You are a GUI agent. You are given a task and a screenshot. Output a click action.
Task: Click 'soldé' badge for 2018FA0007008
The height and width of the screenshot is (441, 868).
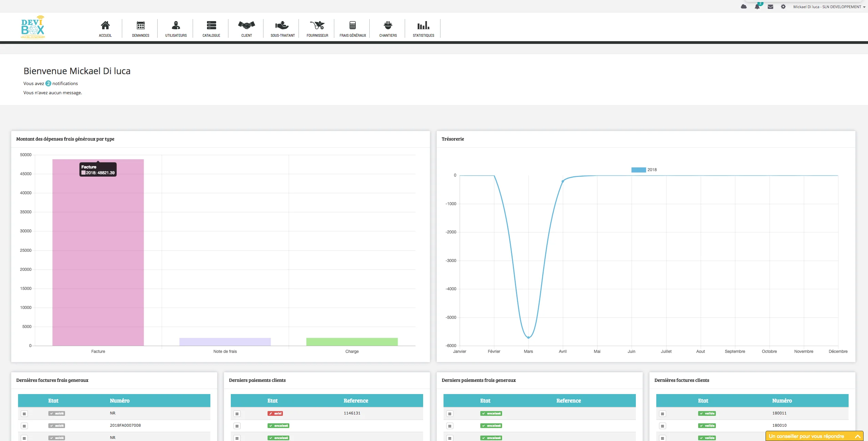click(57, 426)
